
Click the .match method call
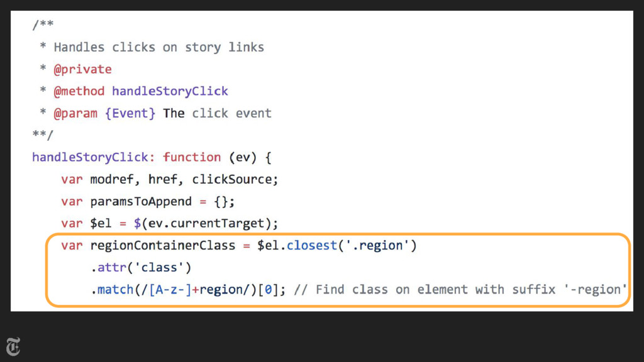point(112,290)
